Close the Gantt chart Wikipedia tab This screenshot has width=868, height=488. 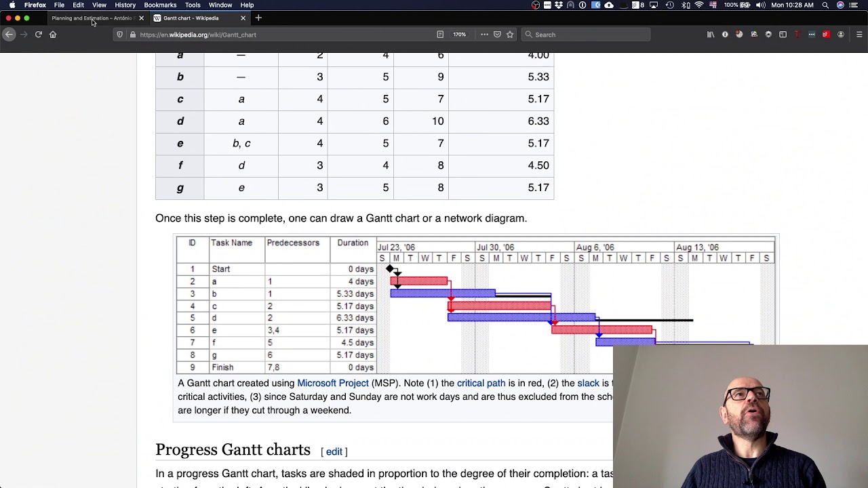coord(243,18)
